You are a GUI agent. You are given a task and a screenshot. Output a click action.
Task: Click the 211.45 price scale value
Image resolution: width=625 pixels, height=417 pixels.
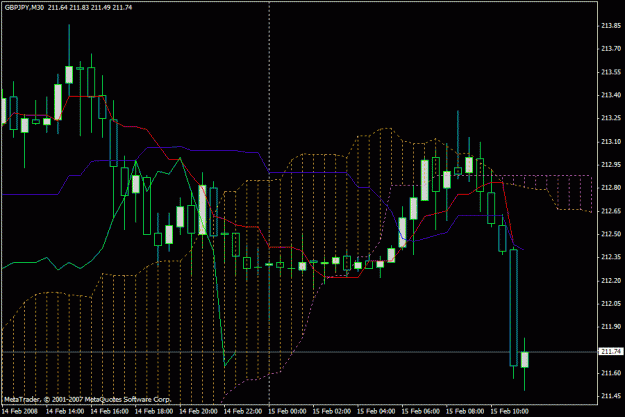click(x=611, y=396)
